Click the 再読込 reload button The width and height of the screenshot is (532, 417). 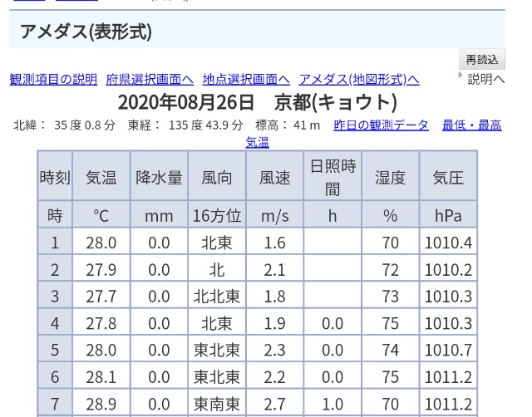tap(482, 59)
